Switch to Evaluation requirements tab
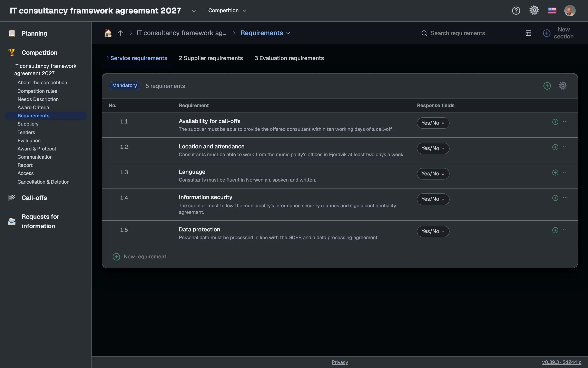The height and width of the screenshot is (368, 588). point(289,58)
